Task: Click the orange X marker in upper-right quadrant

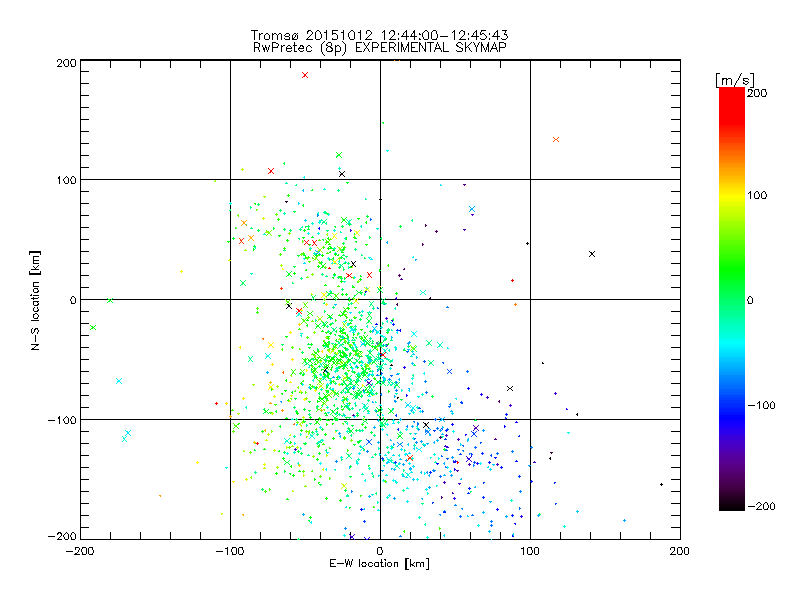Action: click(556, 139)
